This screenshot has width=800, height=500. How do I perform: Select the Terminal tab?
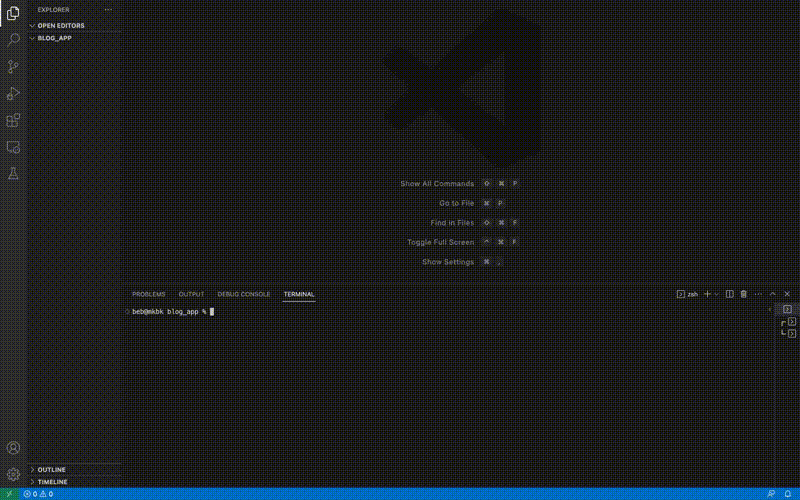[x=299, y=294]
